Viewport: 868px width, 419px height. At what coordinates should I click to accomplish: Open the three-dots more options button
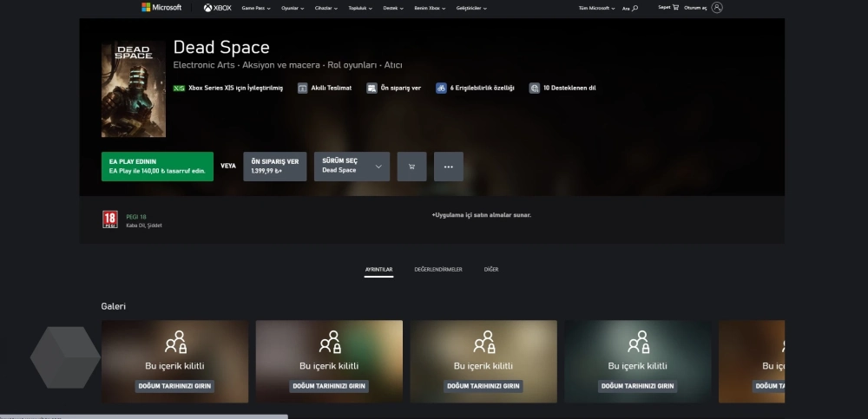(448, 167)
